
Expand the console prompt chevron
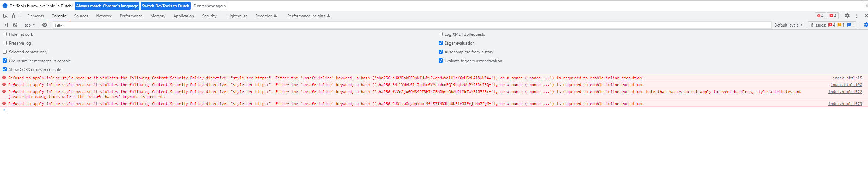coord(4,110)
